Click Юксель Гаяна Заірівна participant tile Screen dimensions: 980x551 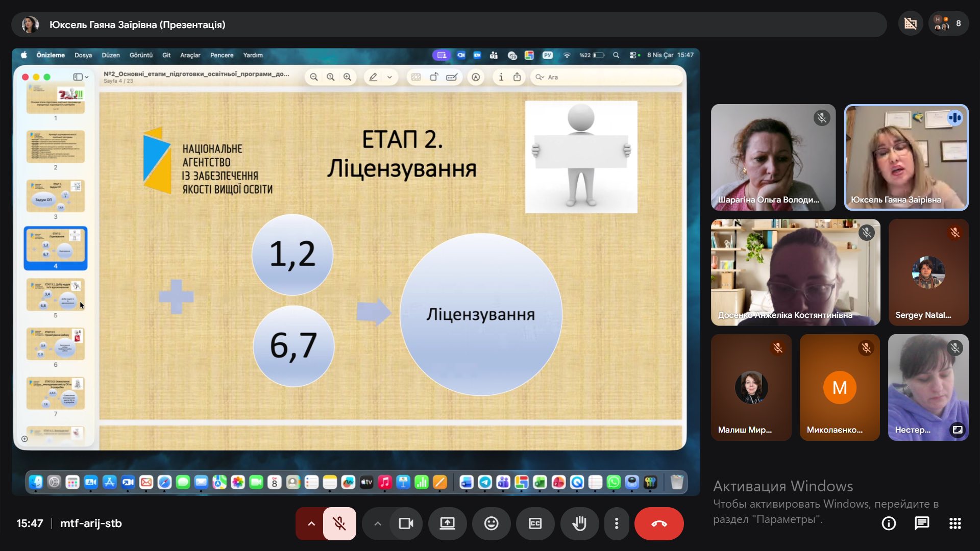(x=906, y=157)
